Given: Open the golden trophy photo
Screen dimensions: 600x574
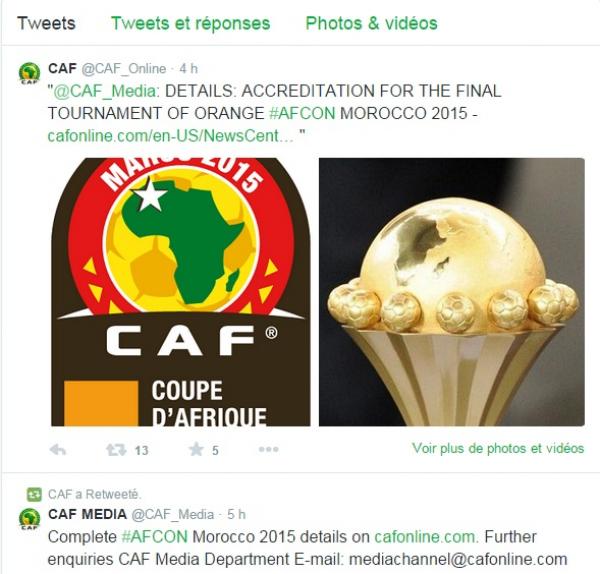Looking at the screenshot, I should 452,292.
